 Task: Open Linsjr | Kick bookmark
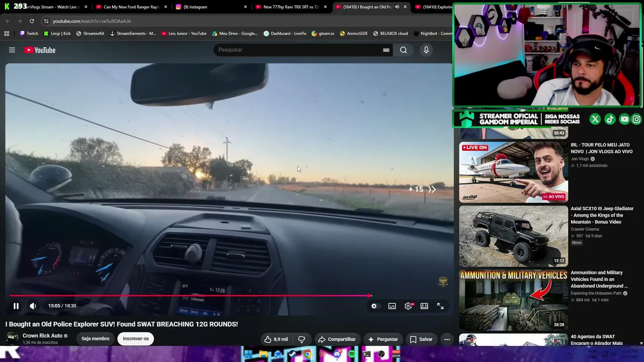point(57,34)
